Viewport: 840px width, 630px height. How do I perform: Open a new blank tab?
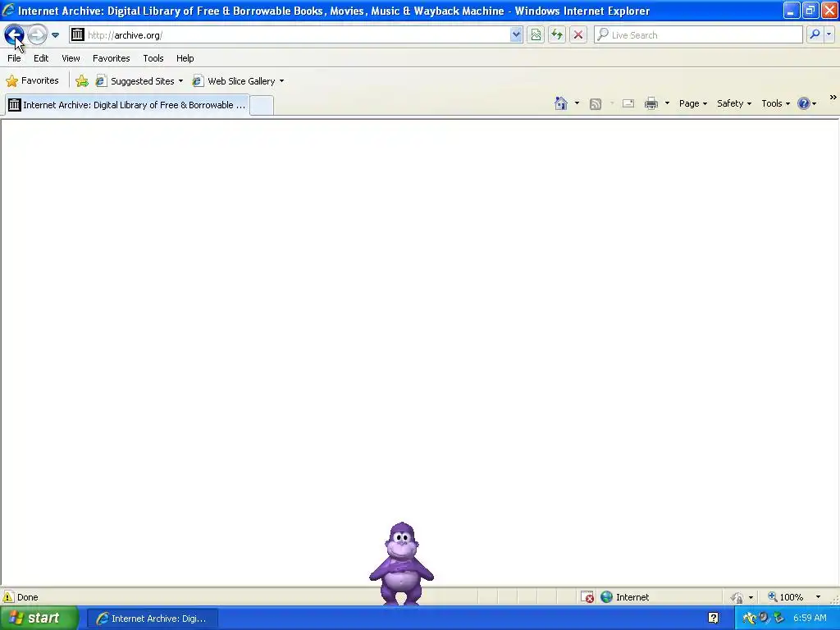click(262, 105)
